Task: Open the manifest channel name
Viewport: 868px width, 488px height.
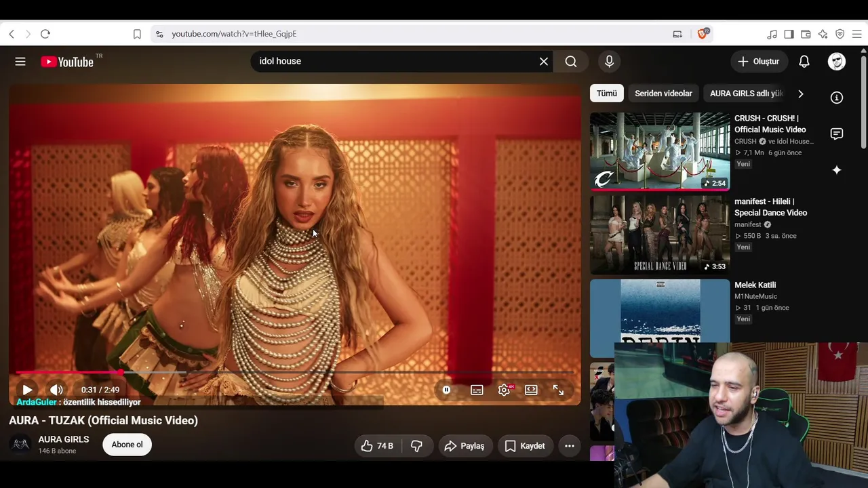Action: [x=748, y=225]
